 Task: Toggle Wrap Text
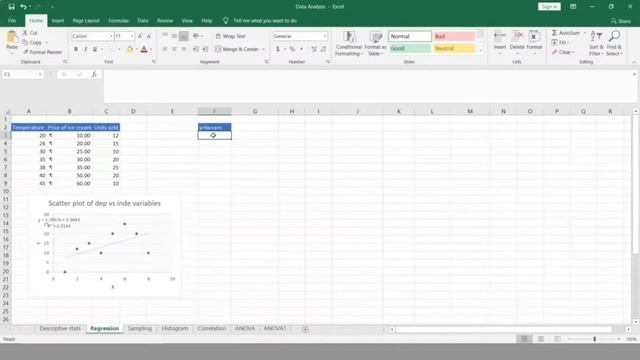pyautogui.click(x=230, y=36)
